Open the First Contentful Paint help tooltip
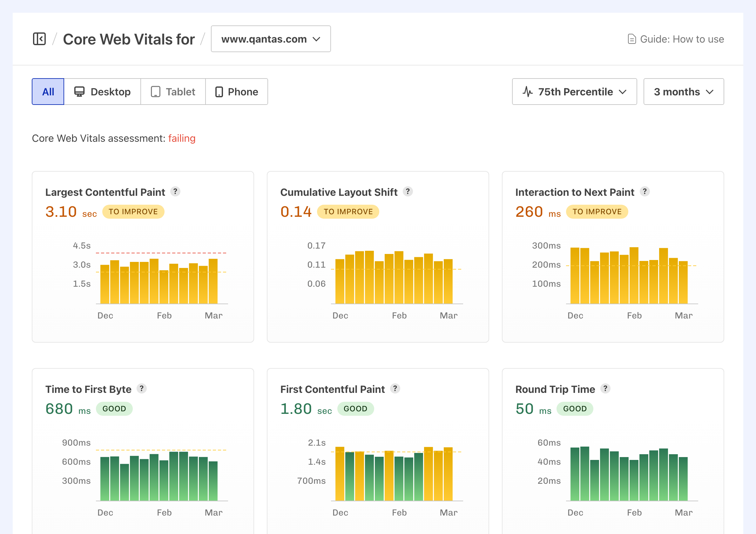Viewport: 756px width, 534px height. pyautogui.click(x=395, y=389)
